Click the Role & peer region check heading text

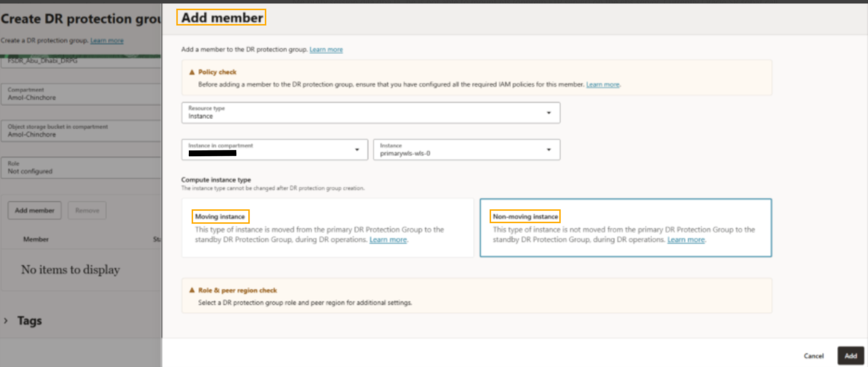coord(237,290)
